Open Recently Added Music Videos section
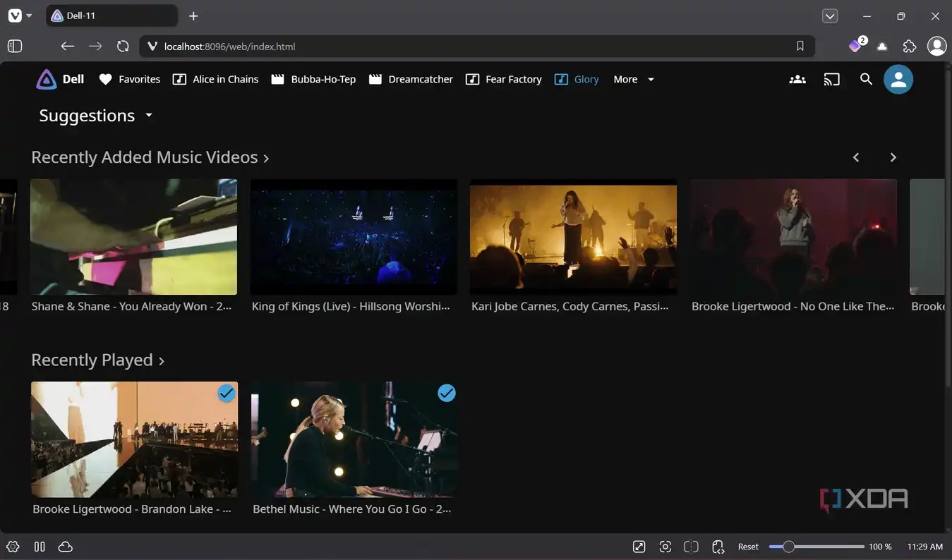Image resolution: width=952 pixels, height=560 pixels. [150, 157]
